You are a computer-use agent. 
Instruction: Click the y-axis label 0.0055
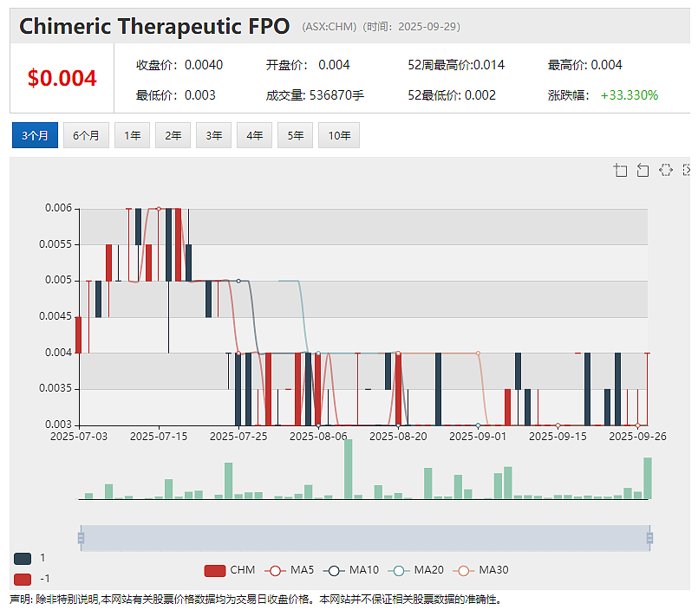[55, 244]
